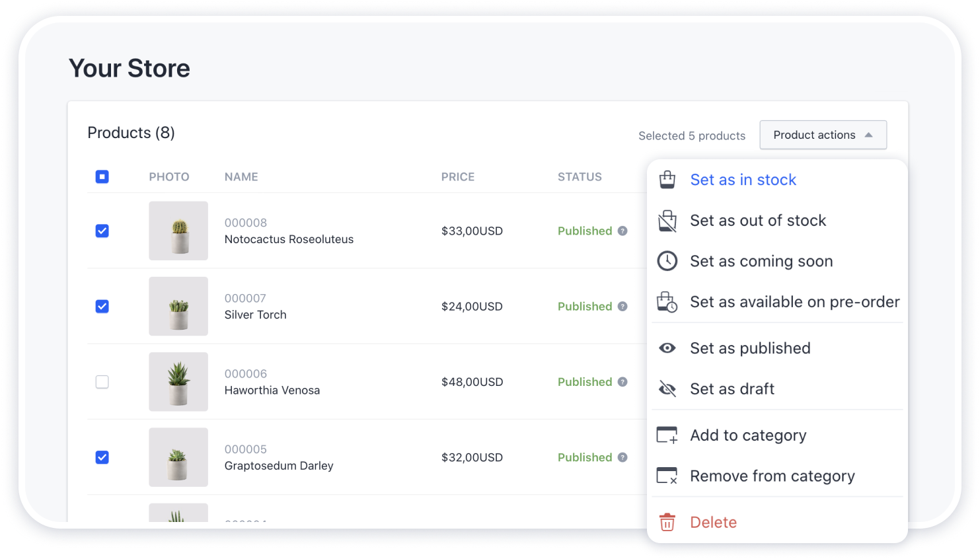Click the help icon next to Notocactus Roseoluteus status
This screenshot has width=980, height=559.
click(x=622, y=231)
